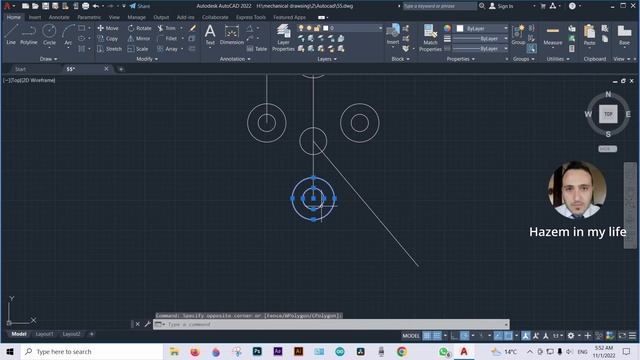Screen dimensions: 640x360
Task: Click the Trim tool
Action: tap(167, 28)
